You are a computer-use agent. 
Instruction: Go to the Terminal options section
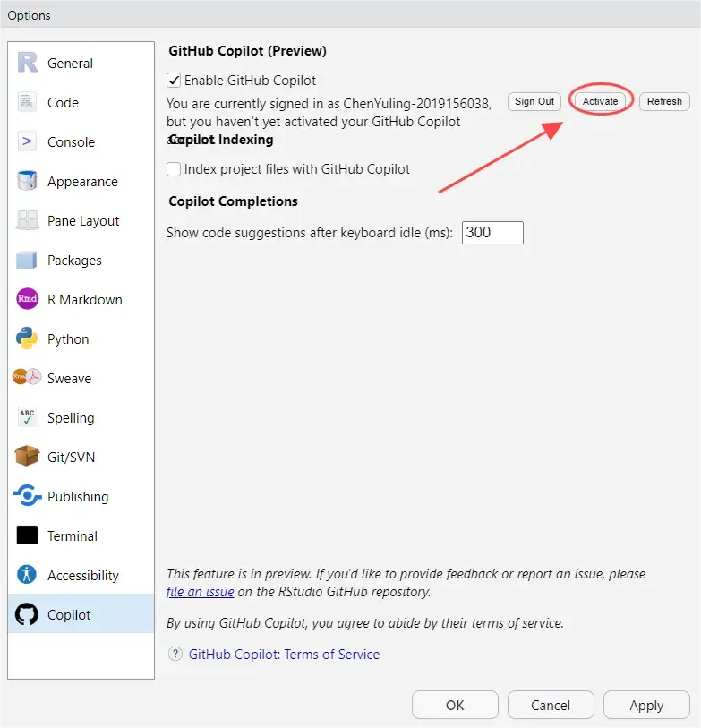(x=73, y=535)
